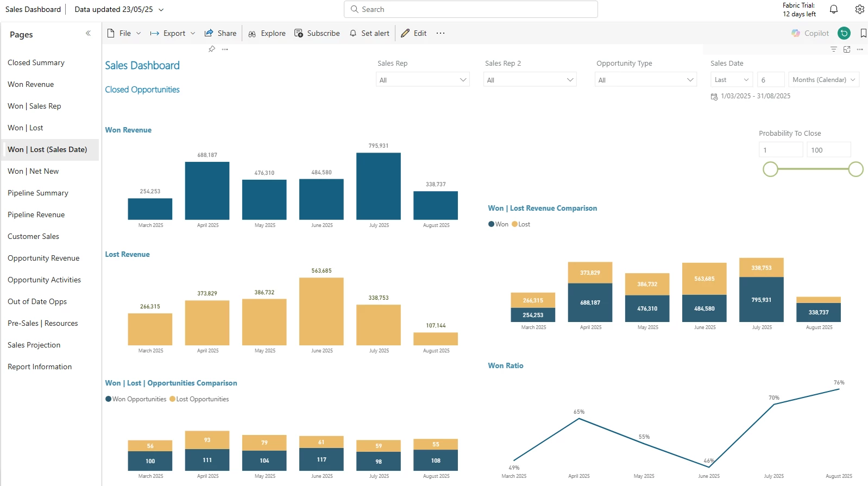Image resolution: width=868 pixels, height=486 pixels.
Task: Open the Report Information page
Action: (x=50, y=367)
